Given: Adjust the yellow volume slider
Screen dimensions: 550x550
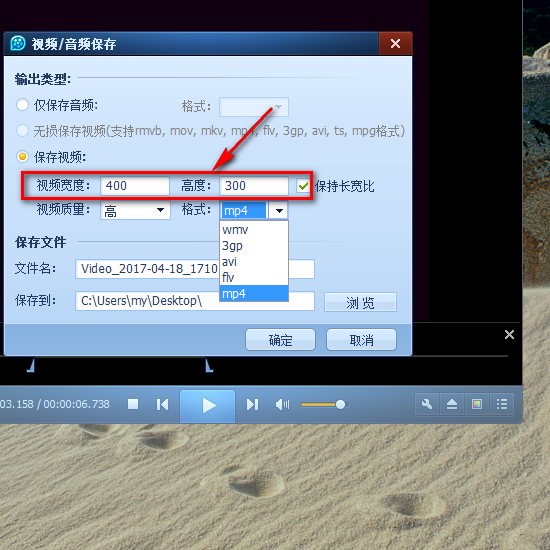Looking at the screenshot, I should pyautogui.click(x=323, y=404).
